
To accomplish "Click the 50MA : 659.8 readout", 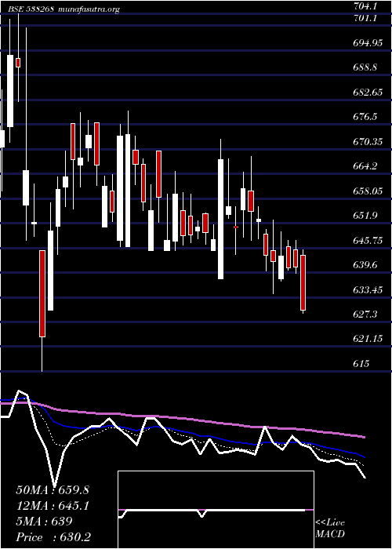I will coord(53,490).
